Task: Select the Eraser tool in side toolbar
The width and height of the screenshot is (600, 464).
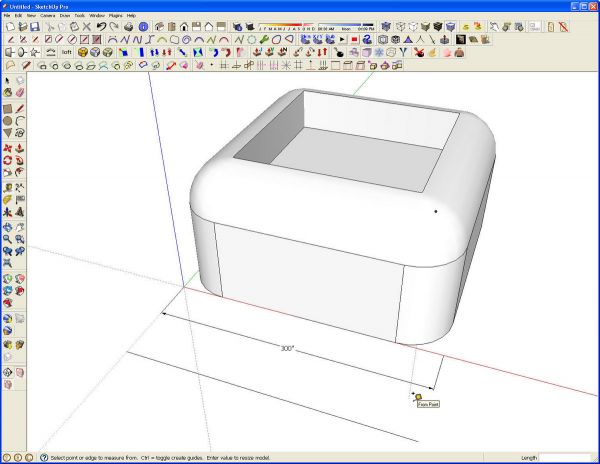Action: [20, 92]
